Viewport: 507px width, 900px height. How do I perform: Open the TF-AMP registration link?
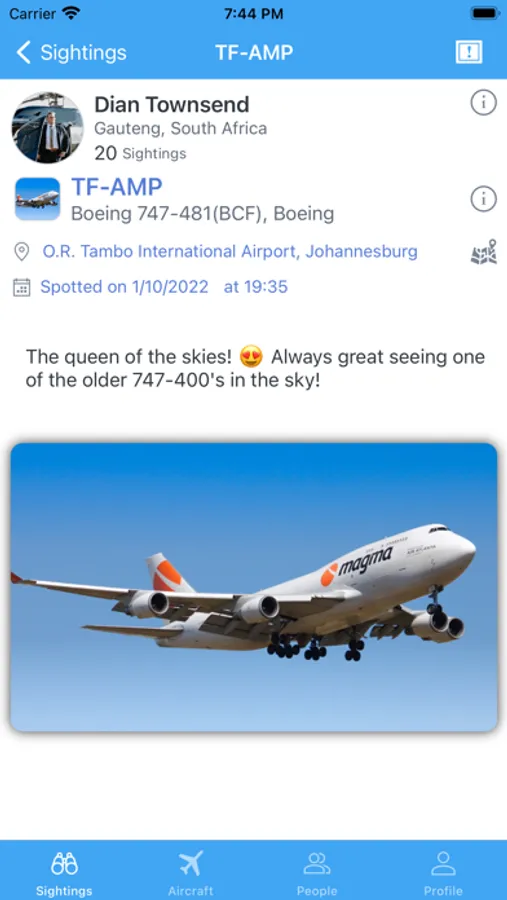click(x=117, y=187)
